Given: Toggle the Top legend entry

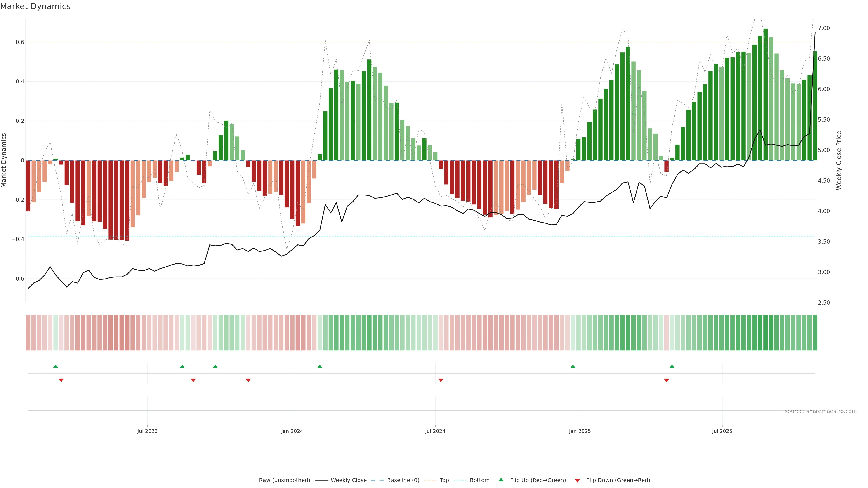Looking at the screenshot, I should 444,480.
